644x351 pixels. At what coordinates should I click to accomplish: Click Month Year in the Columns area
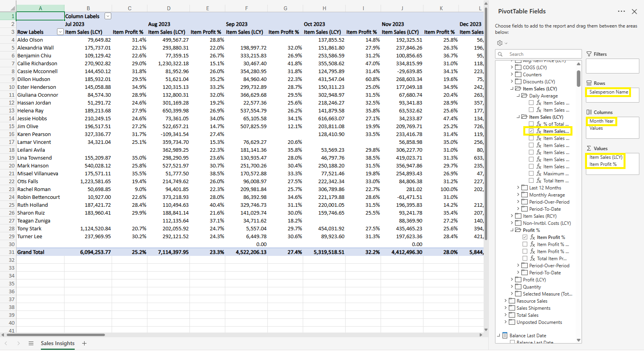[601, 121]
